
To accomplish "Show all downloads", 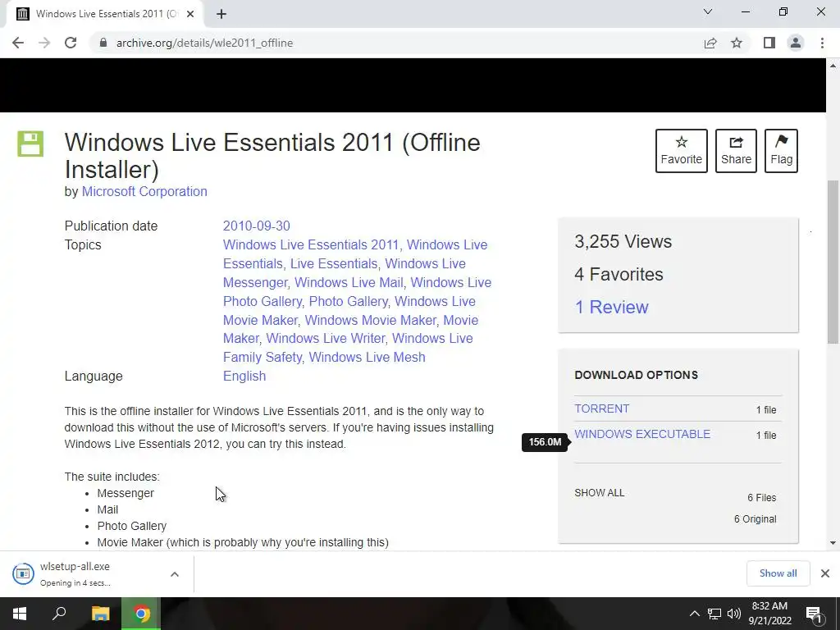I will [x=778, y=573].
